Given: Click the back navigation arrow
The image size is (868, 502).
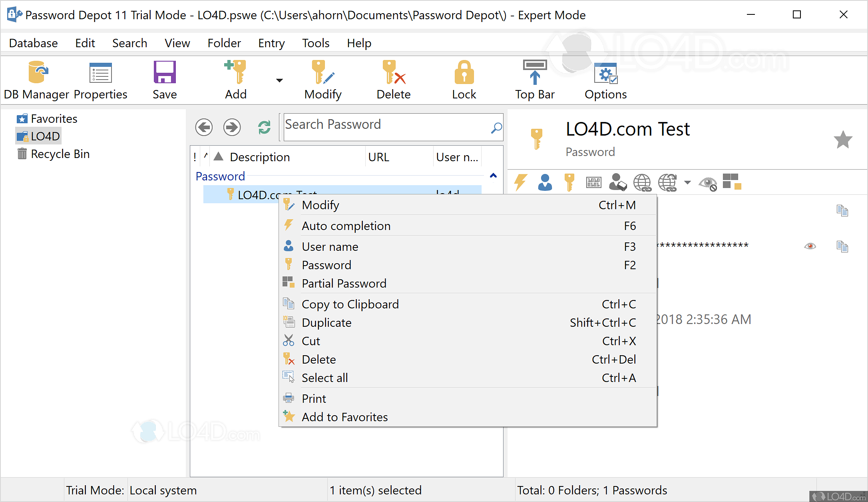Looking at the screenshot, I should (204, 128).
